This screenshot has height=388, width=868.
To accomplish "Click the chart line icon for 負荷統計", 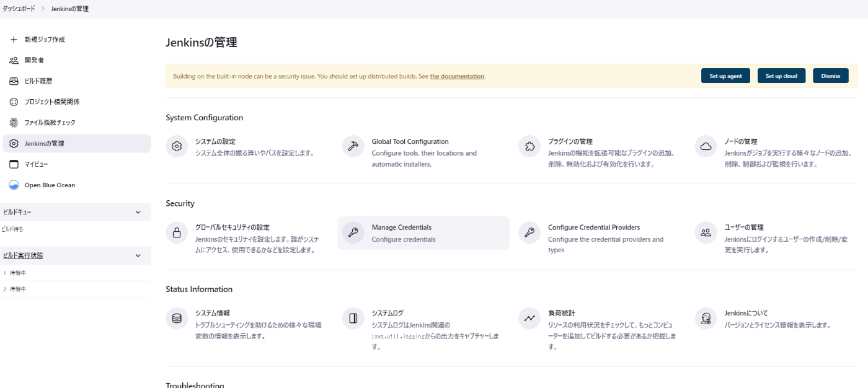I will click(x=529, y=319).
